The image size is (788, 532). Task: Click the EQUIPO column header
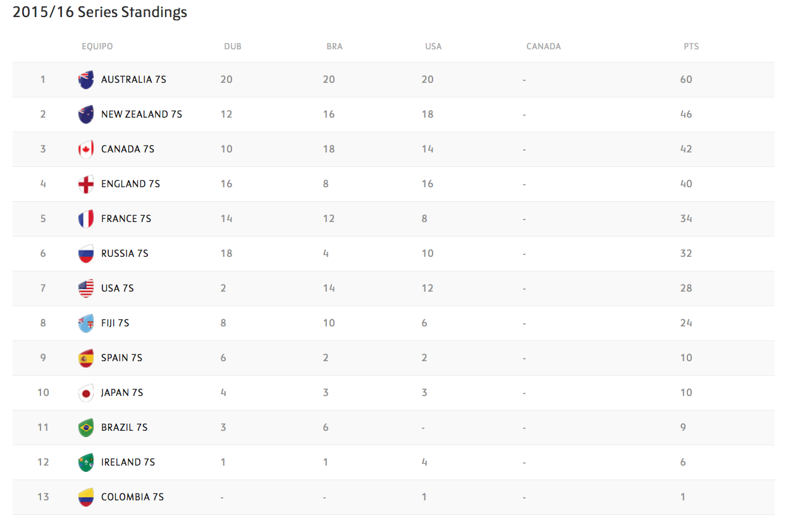coord(97,46)
